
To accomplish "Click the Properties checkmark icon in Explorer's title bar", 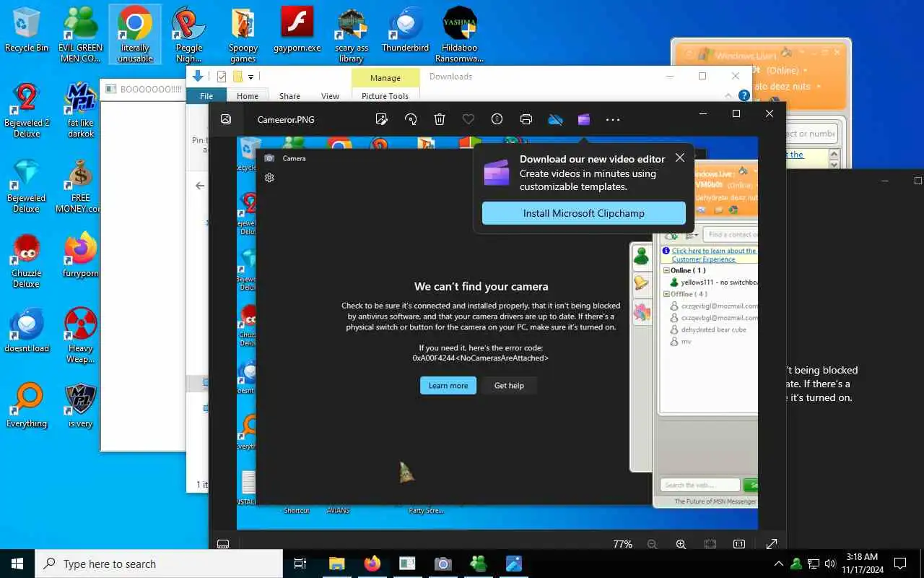I will point(222,77).
